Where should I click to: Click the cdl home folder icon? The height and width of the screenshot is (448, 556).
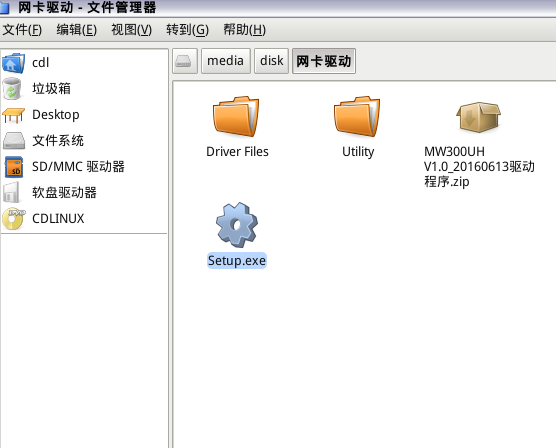13,63
